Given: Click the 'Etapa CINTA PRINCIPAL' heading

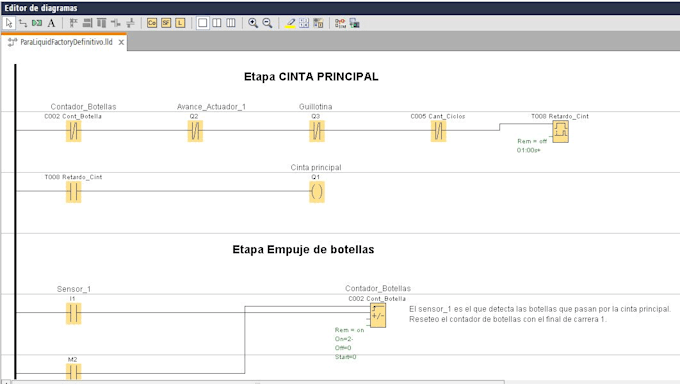Looking at the screenshot, I should [311, 77].
